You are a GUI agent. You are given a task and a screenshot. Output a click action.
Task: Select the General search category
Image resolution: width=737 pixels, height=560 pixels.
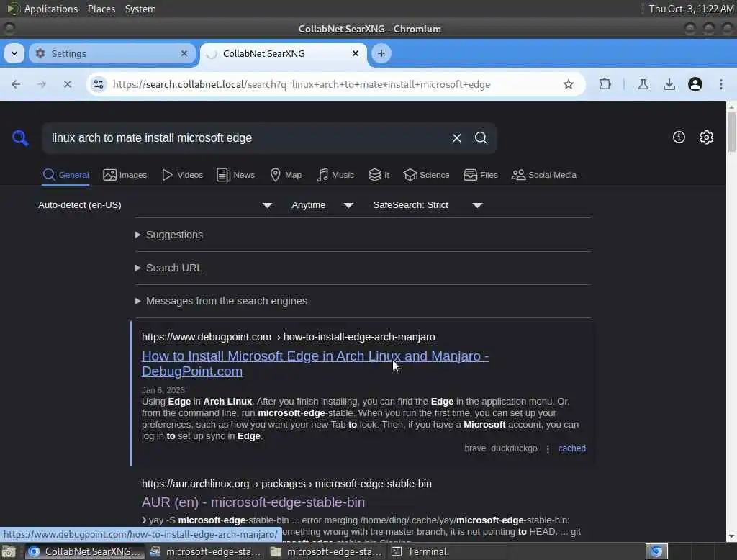(65, 175)
